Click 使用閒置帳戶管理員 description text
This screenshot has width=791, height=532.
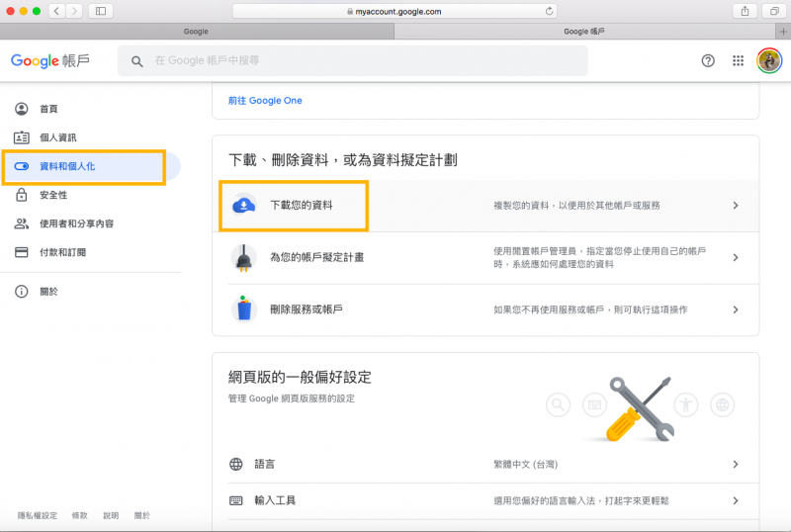click(x=599, y=257)
